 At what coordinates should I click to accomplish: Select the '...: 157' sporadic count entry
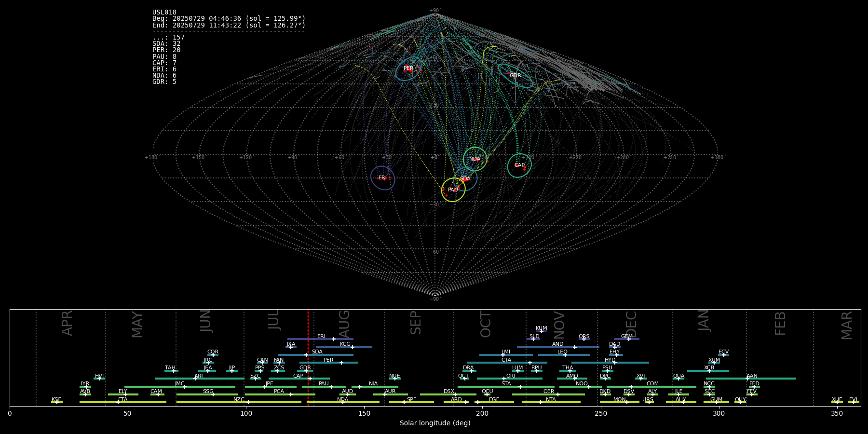pos(168,38)
